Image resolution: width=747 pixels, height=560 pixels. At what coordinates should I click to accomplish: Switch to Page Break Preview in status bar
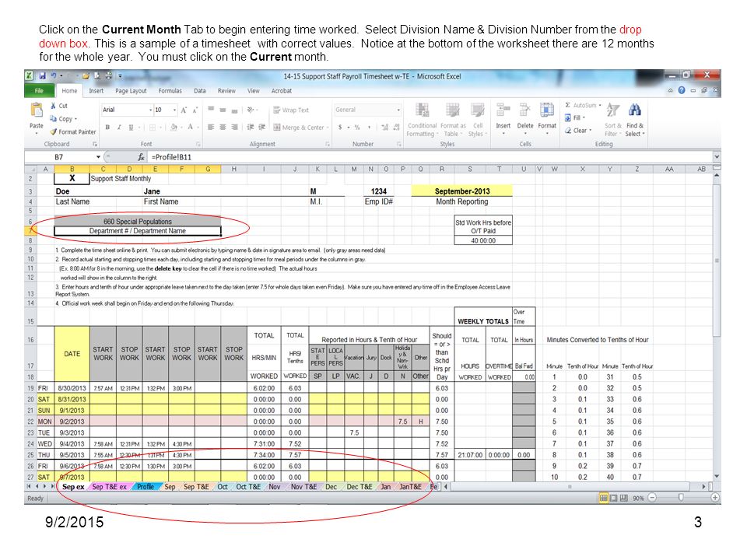click(623, 498)
